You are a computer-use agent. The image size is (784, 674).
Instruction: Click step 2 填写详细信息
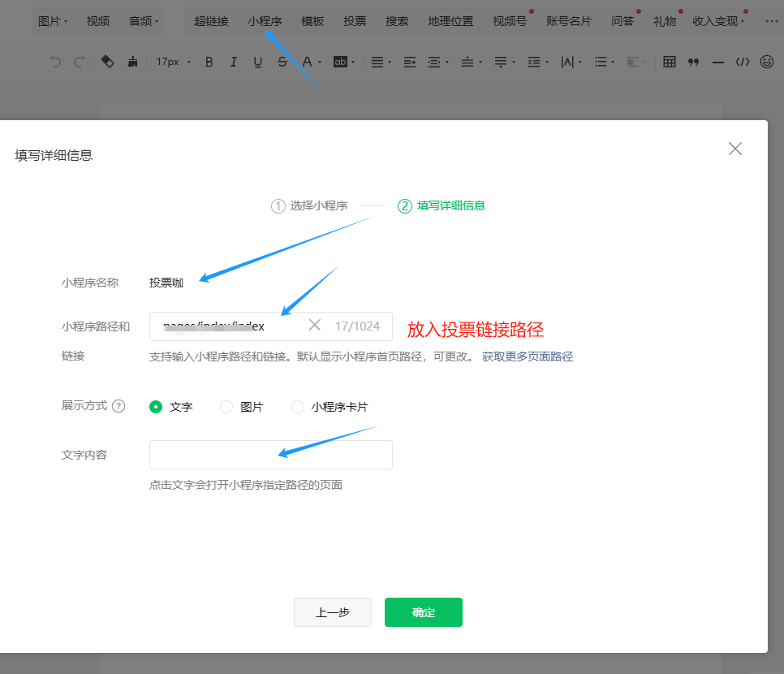(441, 205)
